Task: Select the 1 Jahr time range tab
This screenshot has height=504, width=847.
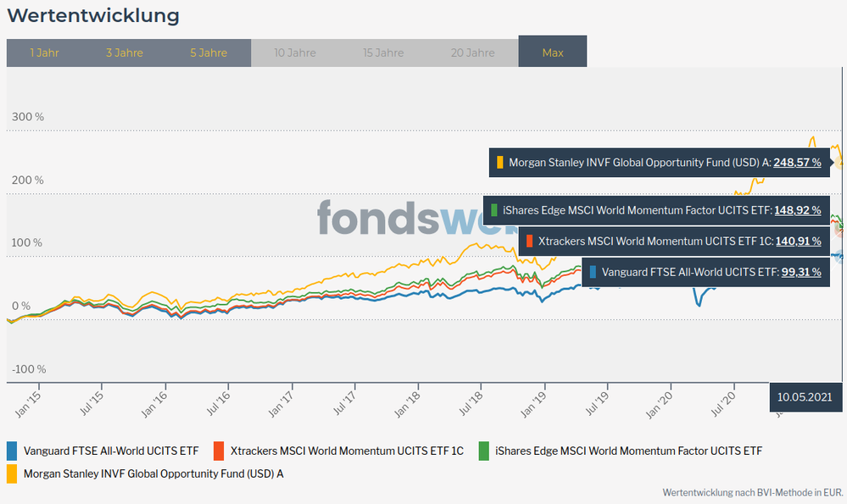Action: 43,53
